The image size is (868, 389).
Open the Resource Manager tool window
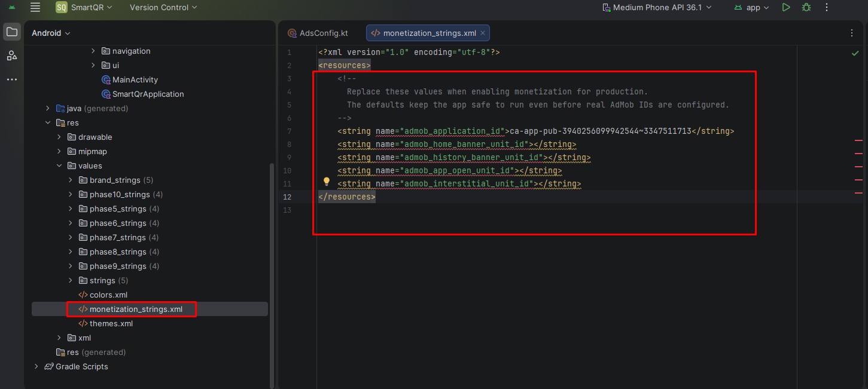point(12,56)
